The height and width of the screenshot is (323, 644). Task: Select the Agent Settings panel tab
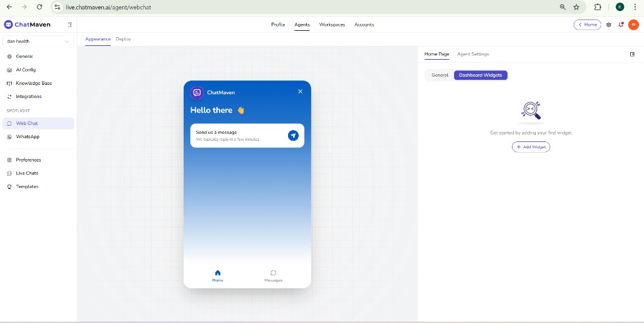click(473, 54)
